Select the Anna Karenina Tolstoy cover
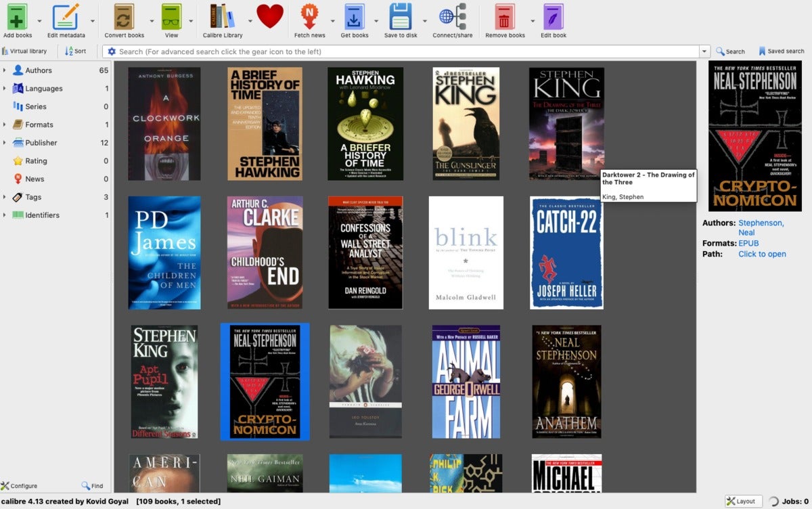Viewport: 812px width, 509px height. click(x=365, y=382)
